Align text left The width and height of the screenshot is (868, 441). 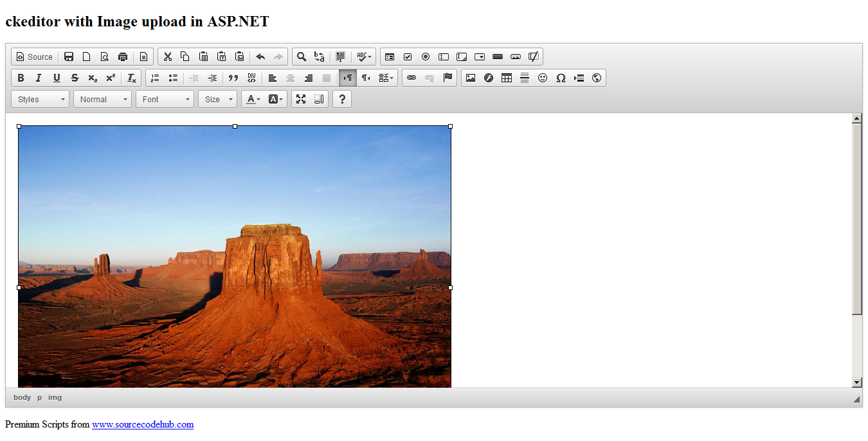pyautogui.click(x=273, y=78)
